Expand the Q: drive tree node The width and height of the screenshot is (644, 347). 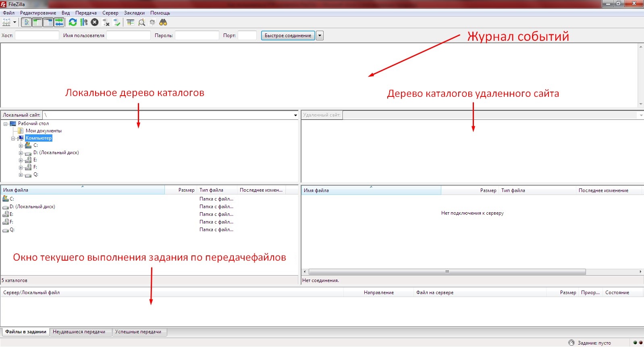(21, 175)
